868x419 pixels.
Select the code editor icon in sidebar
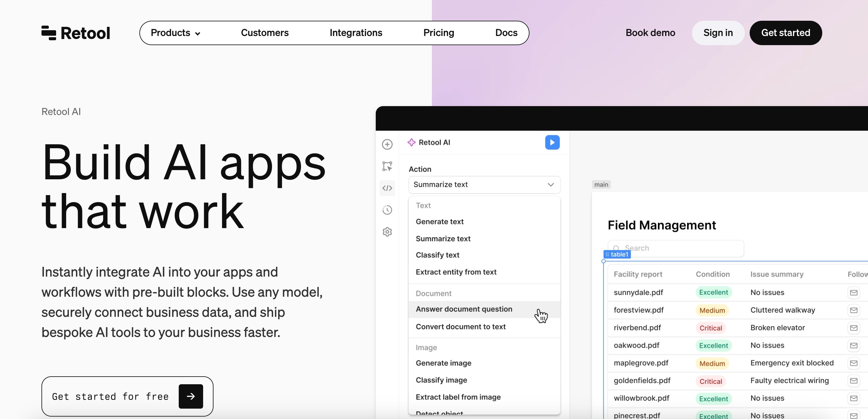pyautogui.click(x=387, y=188)
